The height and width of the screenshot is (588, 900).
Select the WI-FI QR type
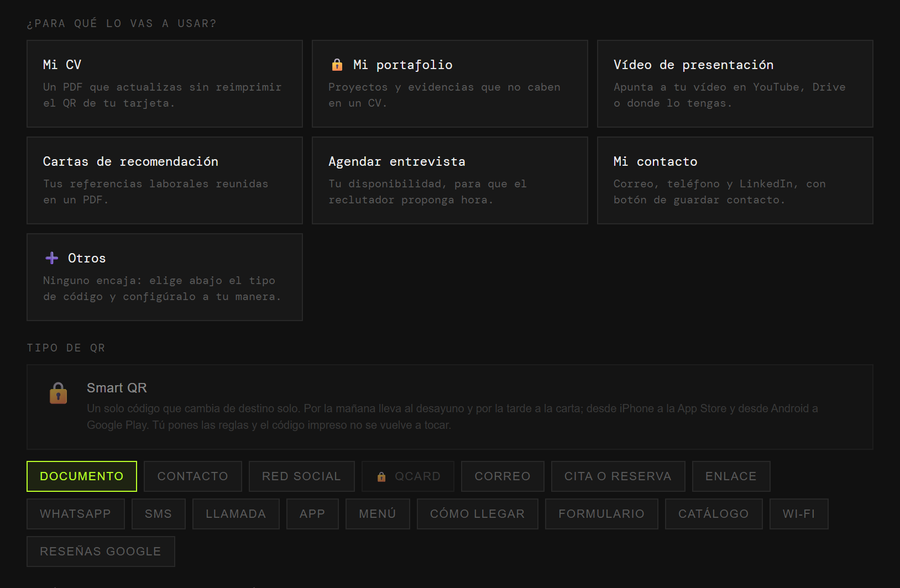point(799,514)
